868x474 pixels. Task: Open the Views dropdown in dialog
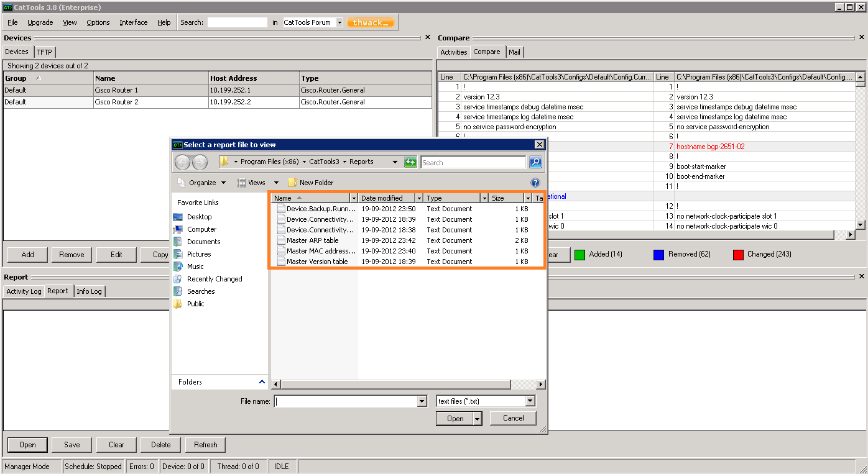pyautogui.click(x=259, y=183)
